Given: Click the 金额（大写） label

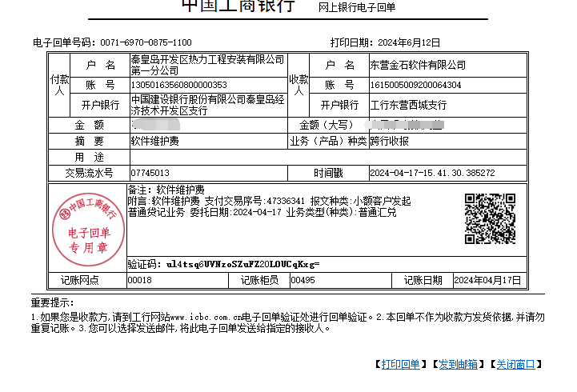Looking at the screenshot, I should [x=328, y=126].
